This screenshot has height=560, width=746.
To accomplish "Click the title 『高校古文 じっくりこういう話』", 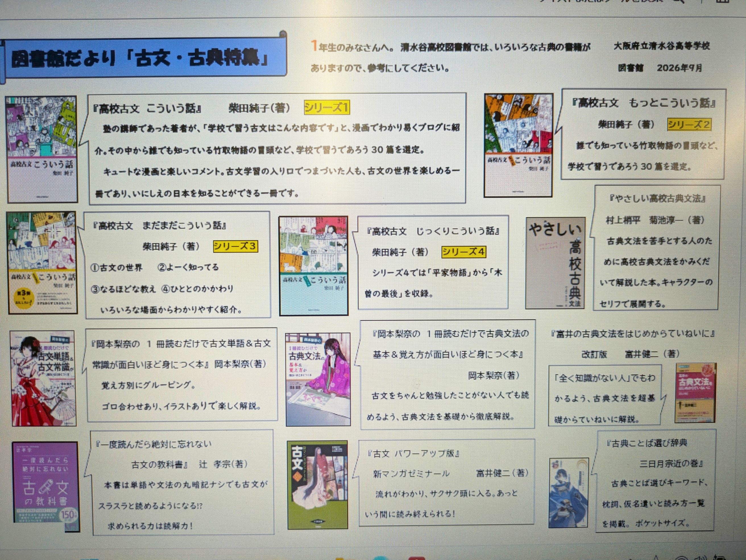I will click(x=433, y=231).
